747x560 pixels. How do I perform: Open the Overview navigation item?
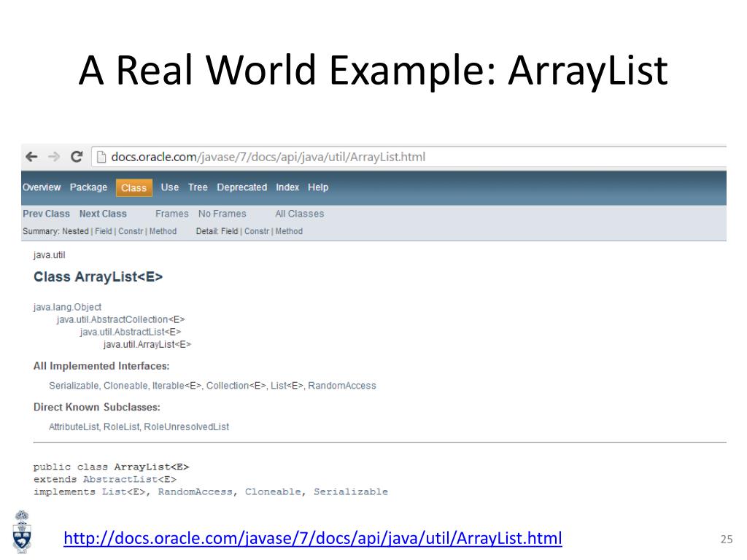(x=42, y=187)
